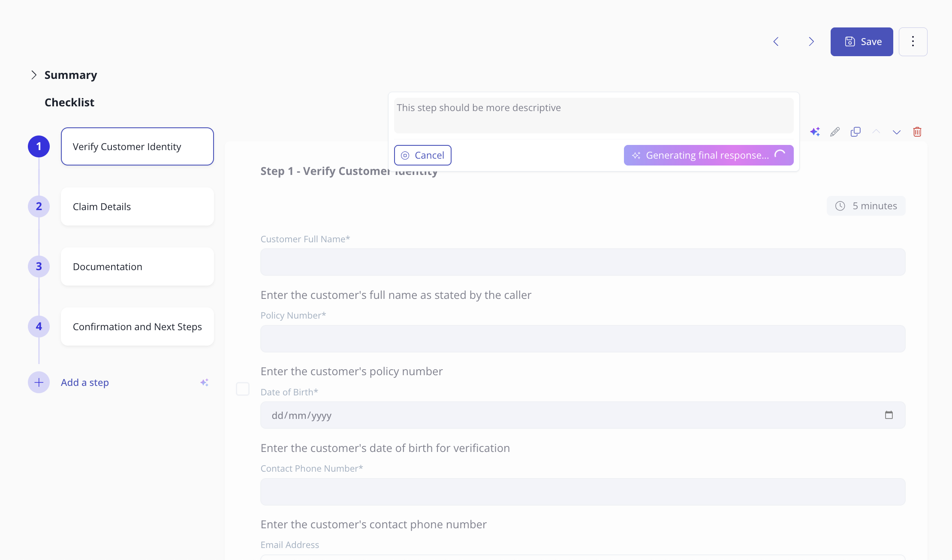
Task: Click the 5 minutes duration badge
Action: coord(866,206)
